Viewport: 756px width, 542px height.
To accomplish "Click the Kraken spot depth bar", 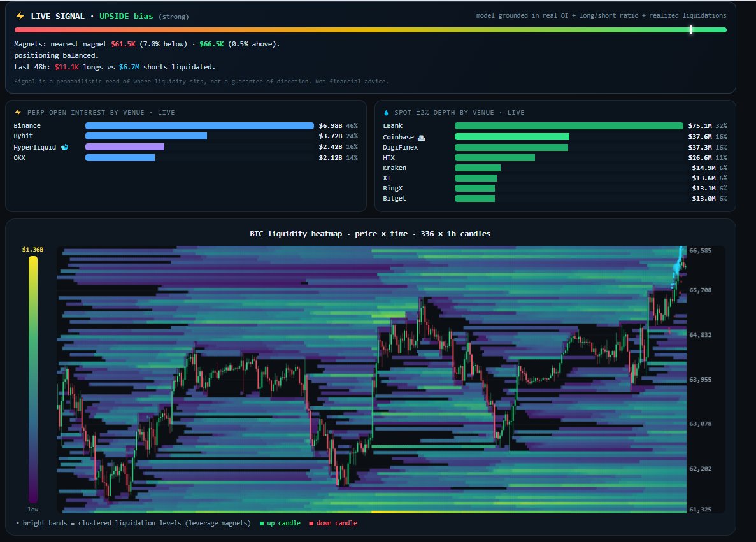I will pyautogui.click(x=477, y=168).
